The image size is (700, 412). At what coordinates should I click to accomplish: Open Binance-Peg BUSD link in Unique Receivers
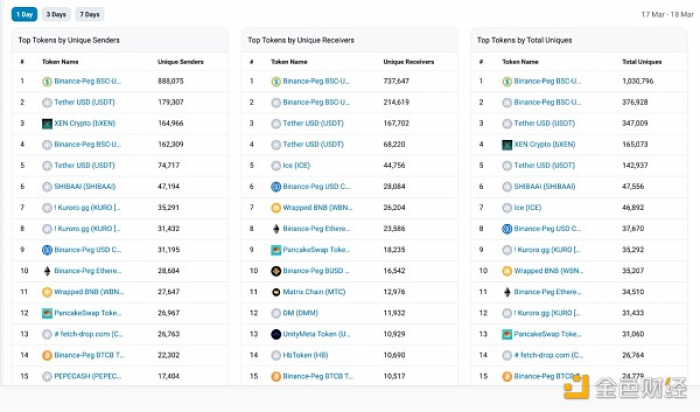(316, 271)
